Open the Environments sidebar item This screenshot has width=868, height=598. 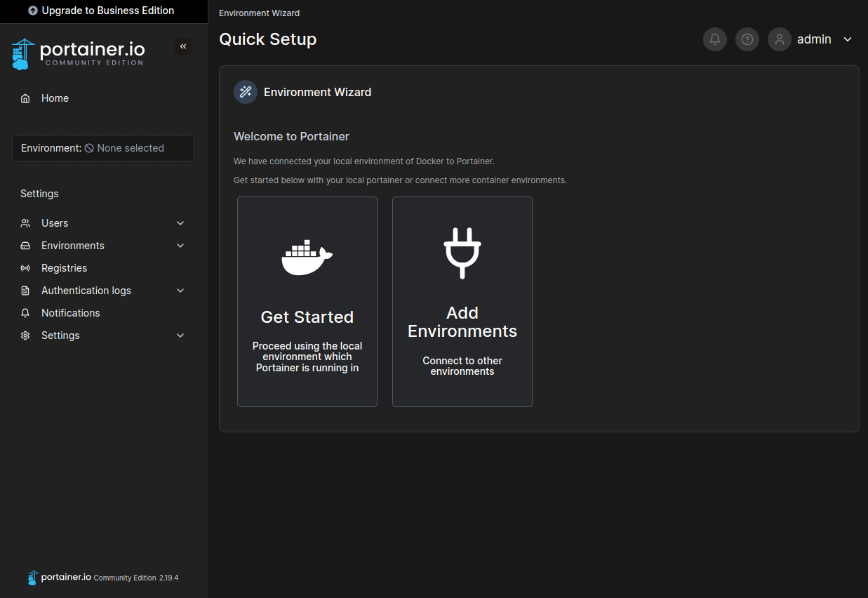pyautogui.click(x=104, y=246)
